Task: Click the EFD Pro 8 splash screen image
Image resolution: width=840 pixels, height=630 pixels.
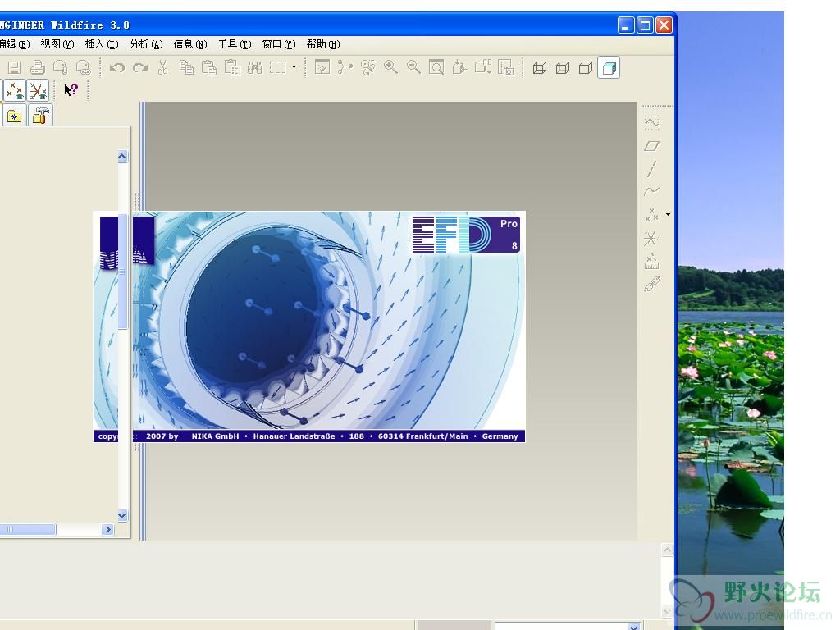Action: [309, 326]
